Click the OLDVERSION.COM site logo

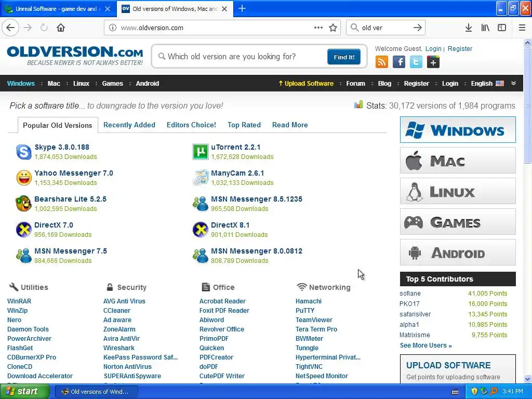coord(75,56)
